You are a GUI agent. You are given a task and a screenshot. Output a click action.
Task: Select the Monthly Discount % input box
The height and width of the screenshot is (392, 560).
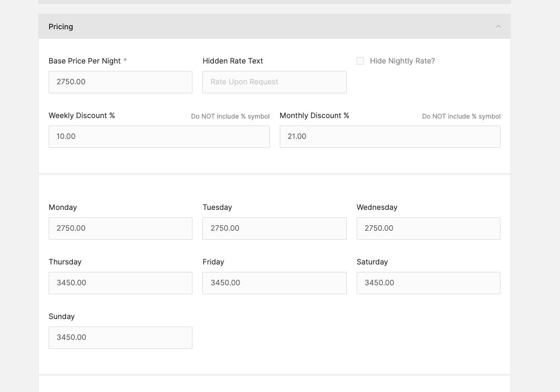click(x=390, y=136)
